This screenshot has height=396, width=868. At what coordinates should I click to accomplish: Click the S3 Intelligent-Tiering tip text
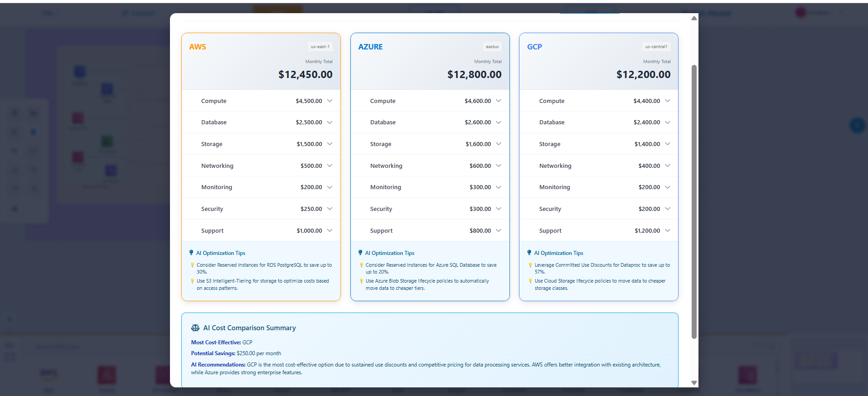tap(263, 284)
